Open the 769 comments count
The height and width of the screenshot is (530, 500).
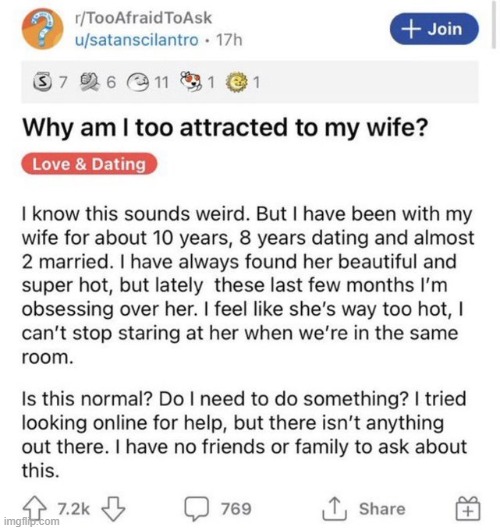click(236, 509)
